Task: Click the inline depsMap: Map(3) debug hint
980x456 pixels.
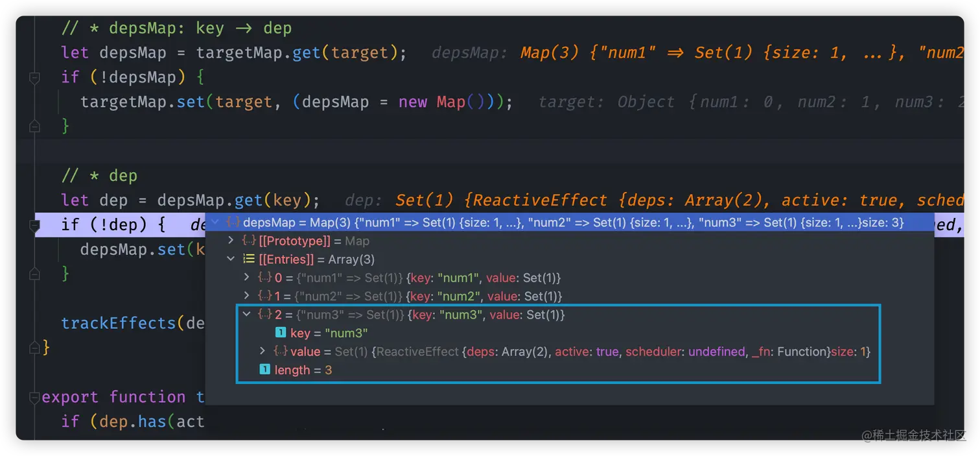Action: click(x=697, y=53)
